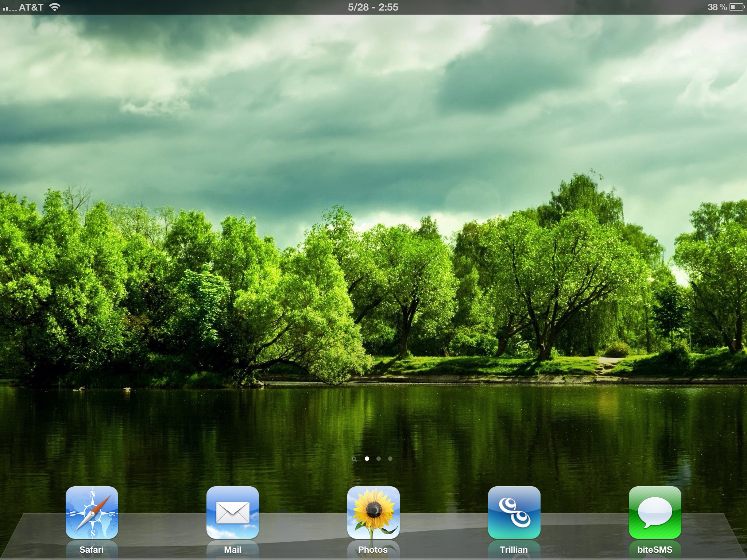
Task: Tap the battery icon in status bar
Action: coord(736,7)
